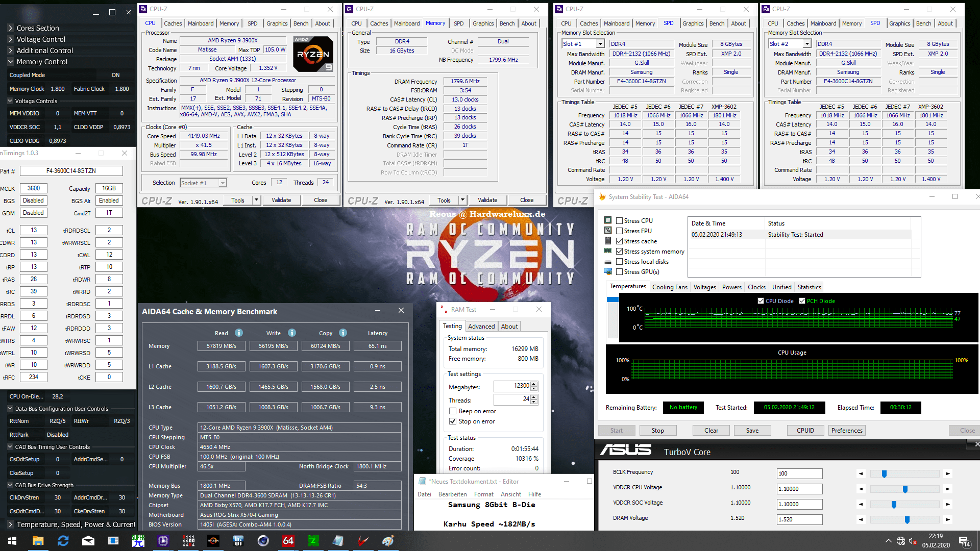The height and width of the screenshot is (551, 980).
Task: Open the Cinema 4D taskbar icon
Action: tap(263, 541)
